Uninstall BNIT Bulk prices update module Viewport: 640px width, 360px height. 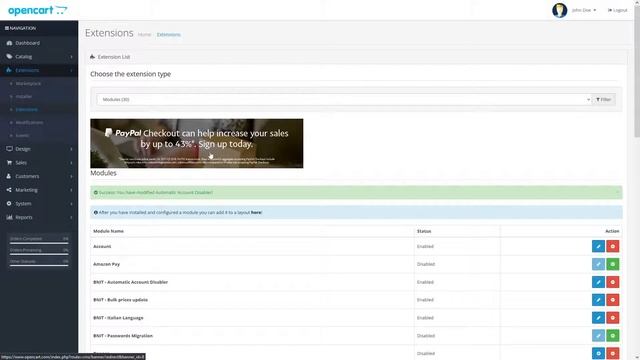pos(613,300)
